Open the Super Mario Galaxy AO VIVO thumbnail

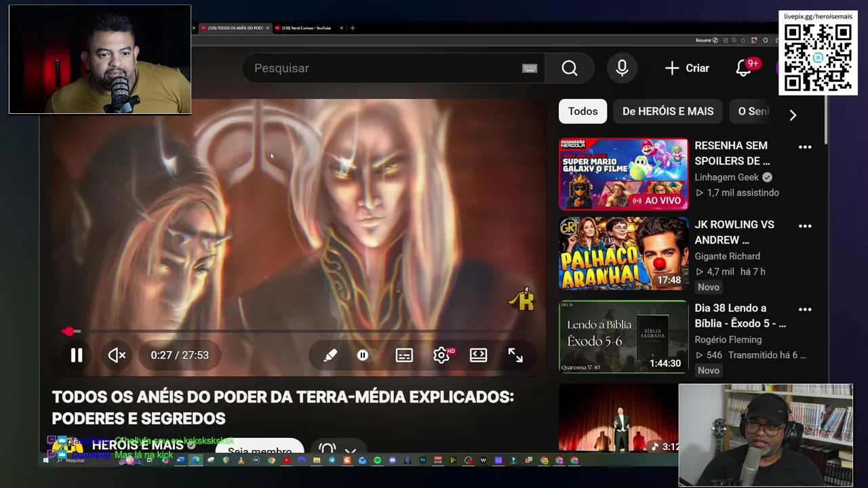[x=623, y=174]
